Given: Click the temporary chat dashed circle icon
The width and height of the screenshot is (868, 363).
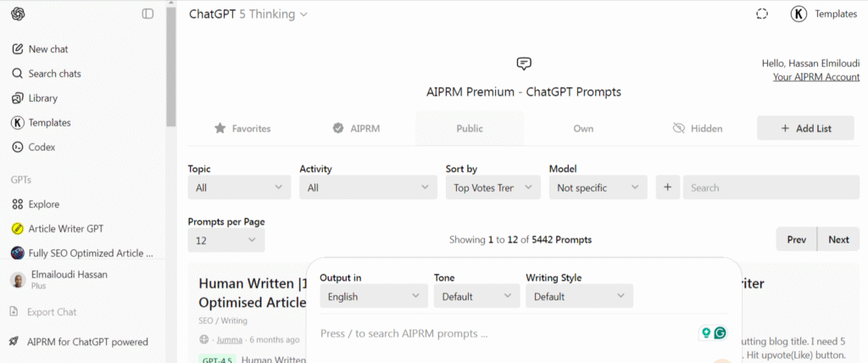Looking at the screenshot, I should pyautogui.click(x=761, y=14).
